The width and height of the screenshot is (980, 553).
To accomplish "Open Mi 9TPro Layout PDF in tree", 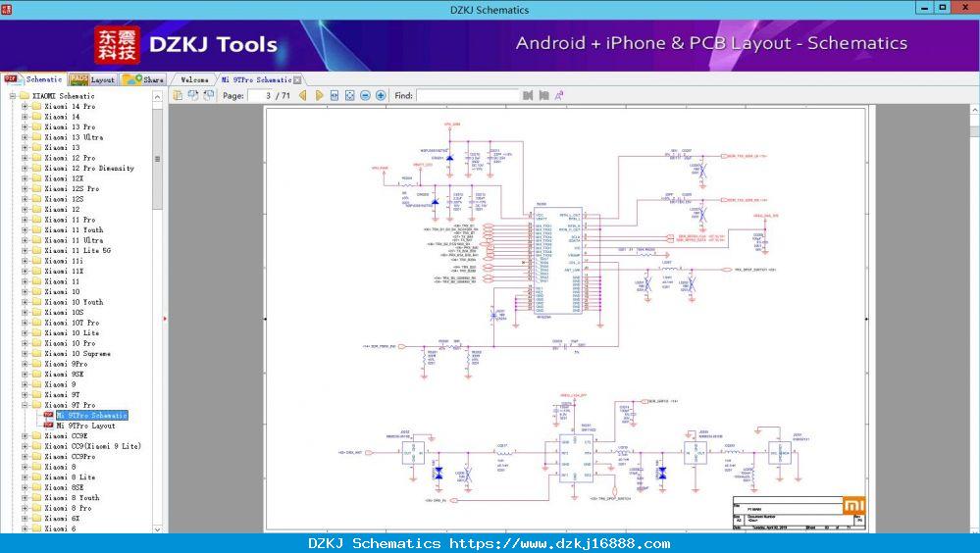I will tap(85, 426).
